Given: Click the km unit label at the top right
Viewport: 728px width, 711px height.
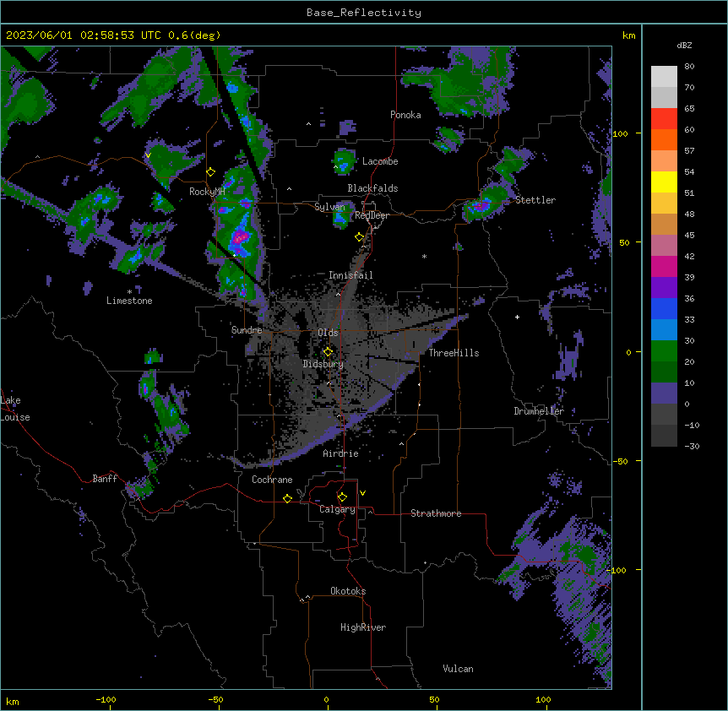Looking at the screenshot, I should [628, 35].
